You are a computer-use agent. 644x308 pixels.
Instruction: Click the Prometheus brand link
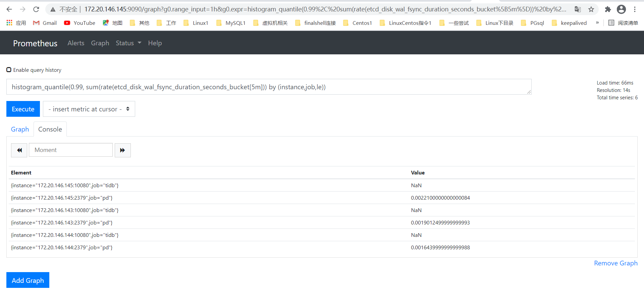click(x=35, y=43)
